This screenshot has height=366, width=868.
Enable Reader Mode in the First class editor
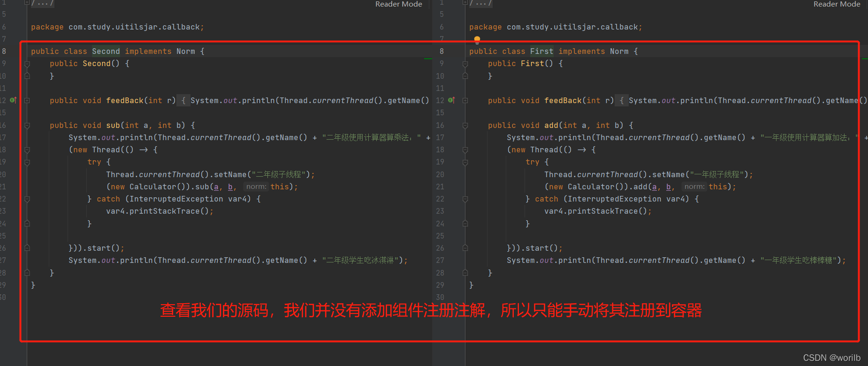pyautogui.click(x=837, y=4)
